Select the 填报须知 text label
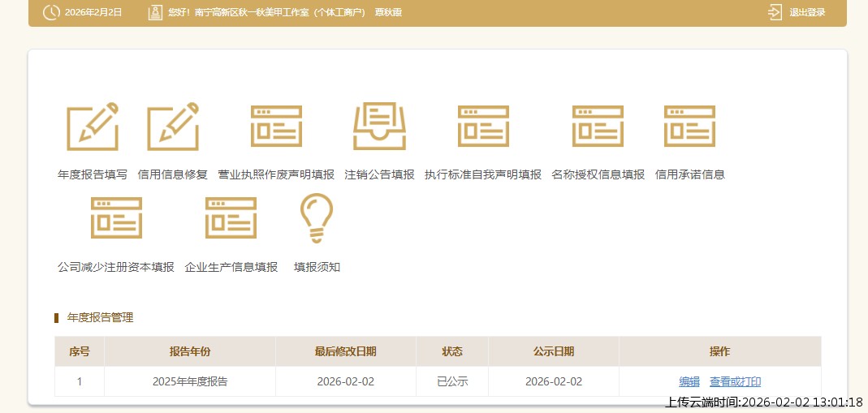Viewport: 868px width, 413px height. [317, 267]
